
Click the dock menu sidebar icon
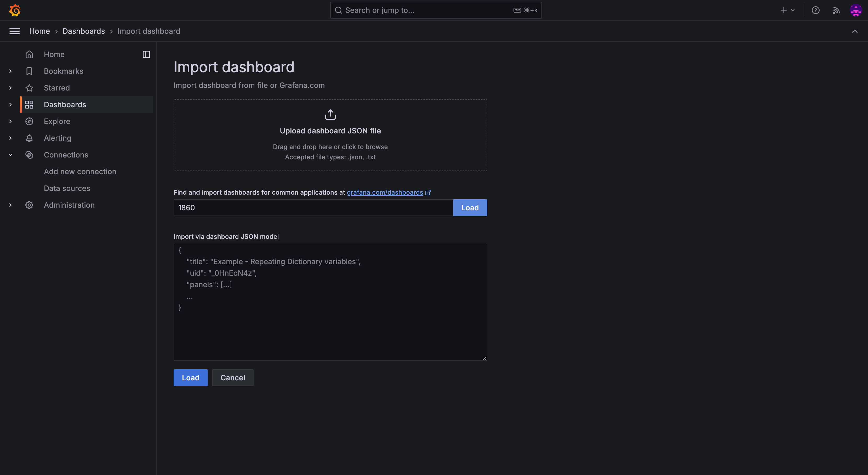pyautogui.click(x=146, y=54)
